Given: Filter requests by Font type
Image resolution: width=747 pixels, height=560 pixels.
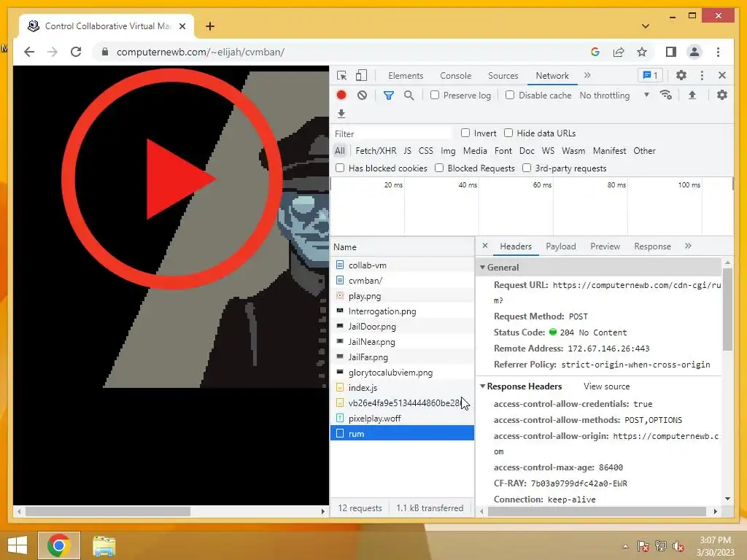Looking at the screenshot, I should point(503,151).
